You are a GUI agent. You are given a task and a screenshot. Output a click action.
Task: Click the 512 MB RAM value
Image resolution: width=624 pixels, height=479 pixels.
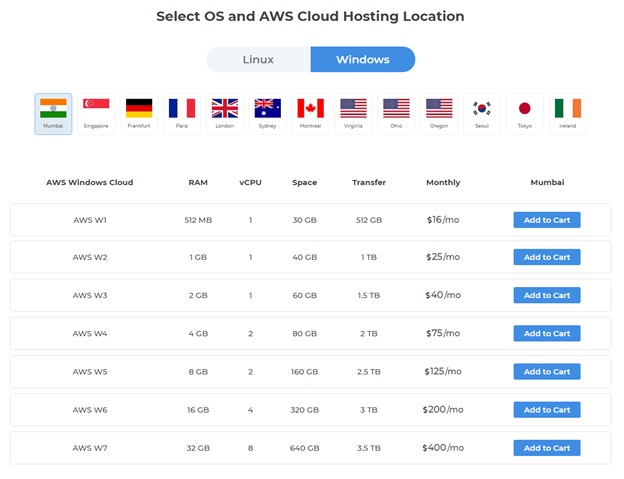[x=198, y=220]
